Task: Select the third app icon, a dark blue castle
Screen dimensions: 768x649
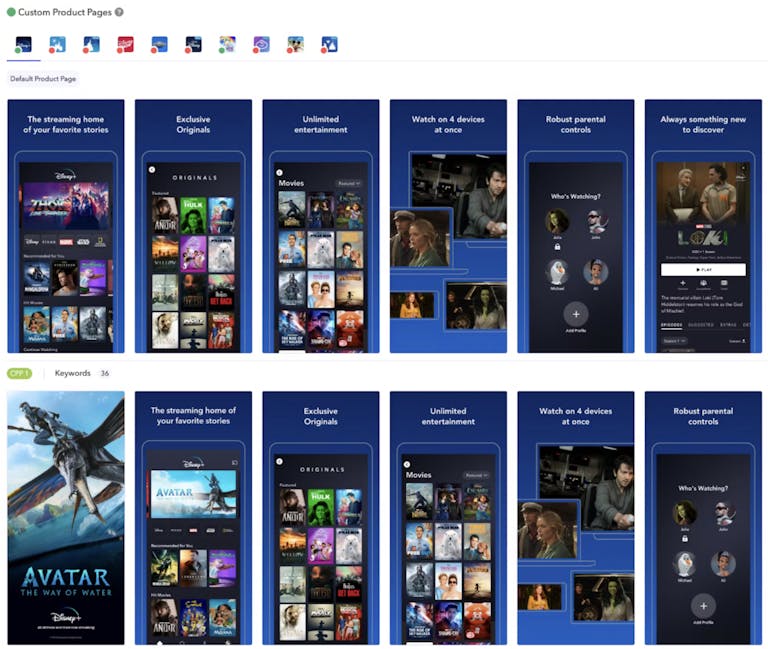Action: [x=92, y=44]
